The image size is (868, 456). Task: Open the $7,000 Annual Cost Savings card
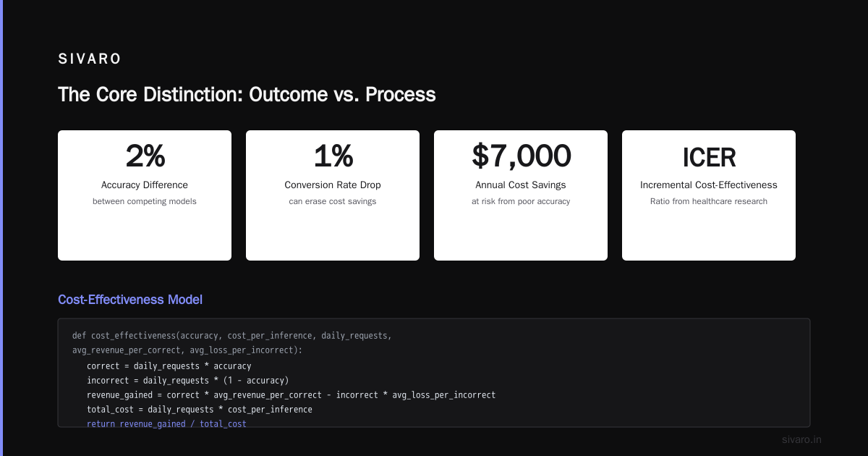[x=521, y=195]
